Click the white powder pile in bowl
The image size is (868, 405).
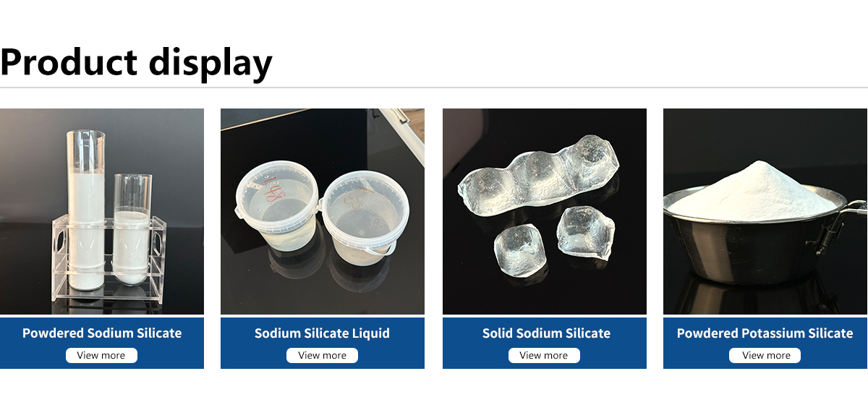click(757, 190)
